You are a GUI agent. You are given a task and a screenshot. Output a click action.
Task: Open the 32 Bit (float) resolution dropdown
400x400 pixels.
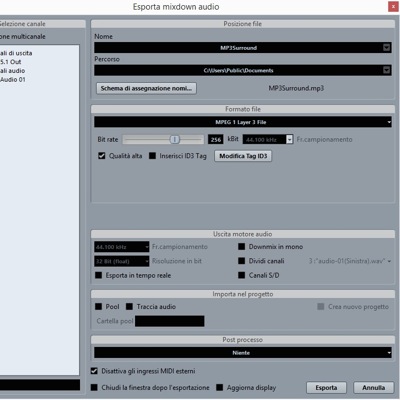coord(122,261)
